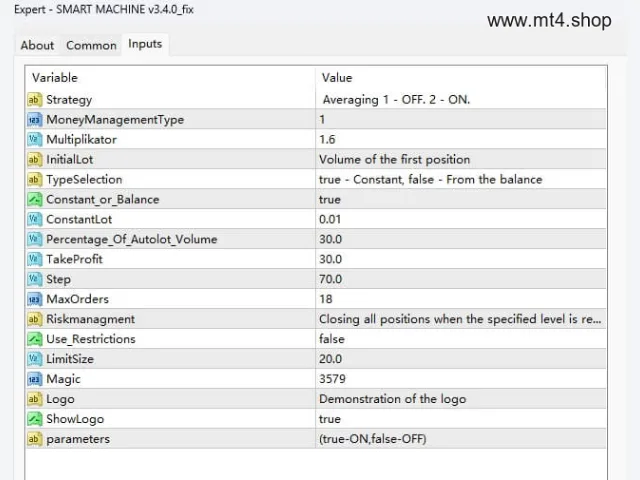Image resolution: width=640 pixels, height=480 pixels.
Task: Click the double-type icon beside Multiplikator
Action: point(35,140)
